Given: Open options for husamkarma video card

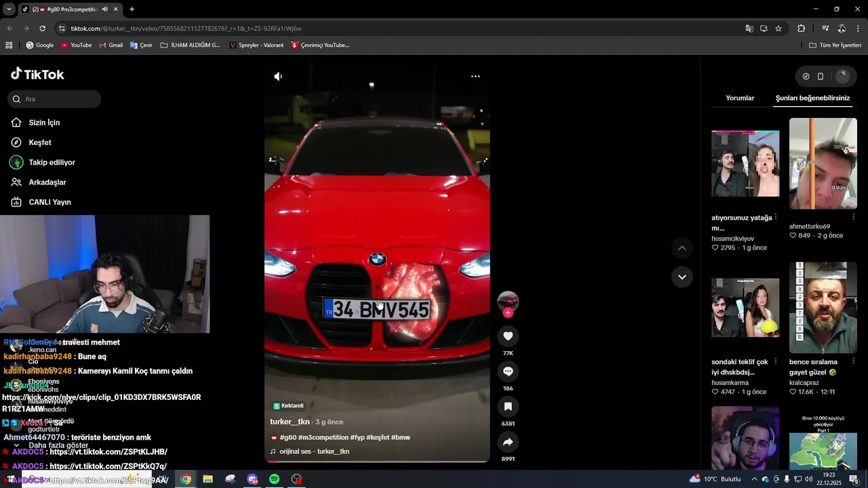Looking at the screenshot, I should [776, 361].
